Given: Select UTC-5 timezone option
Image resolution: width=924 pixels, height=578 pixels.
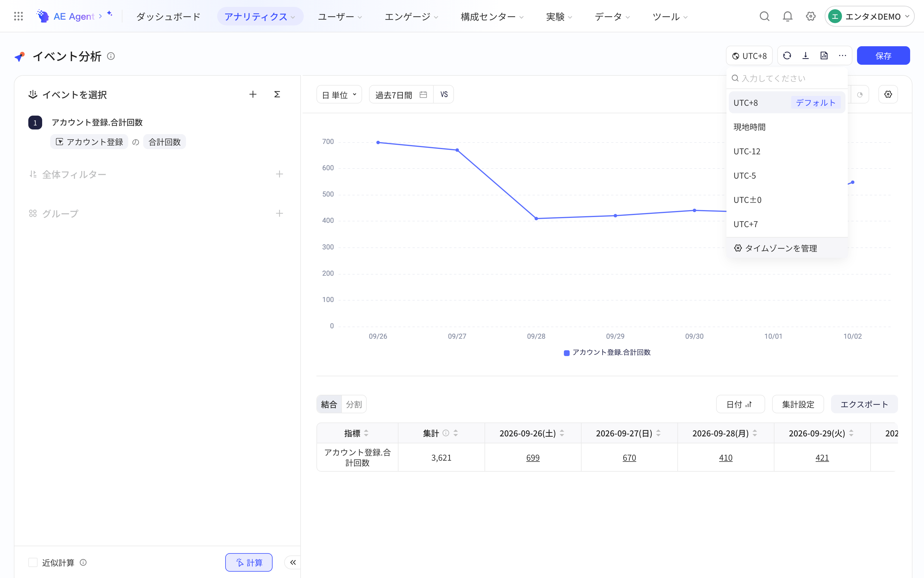Looking at the screenshot, I should 787,175.
